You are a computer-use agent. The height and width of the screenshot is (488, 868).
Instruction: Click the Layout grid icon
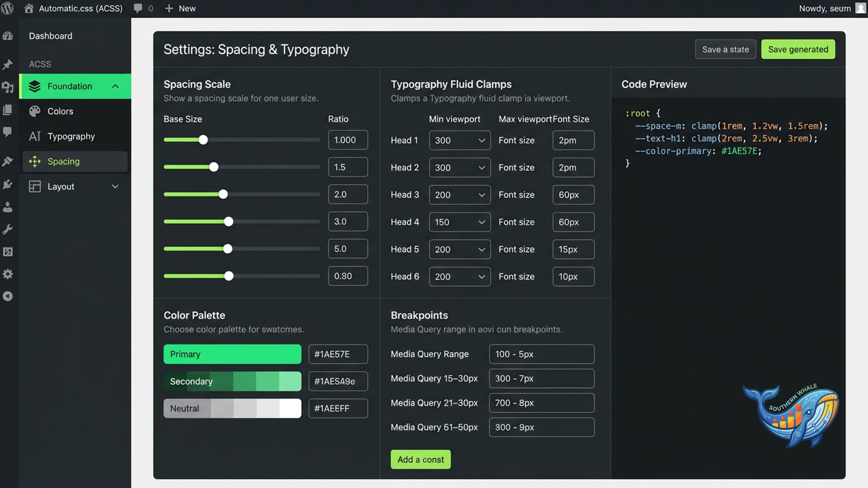click(35, 187)
